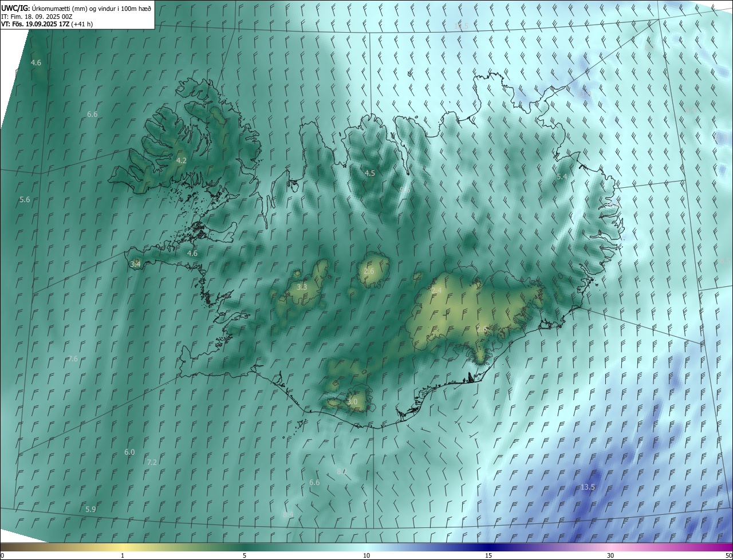733x560 pixels.
Task: Click the 7.6 value label
Action: pyautogui.click(x=73, y=359)
